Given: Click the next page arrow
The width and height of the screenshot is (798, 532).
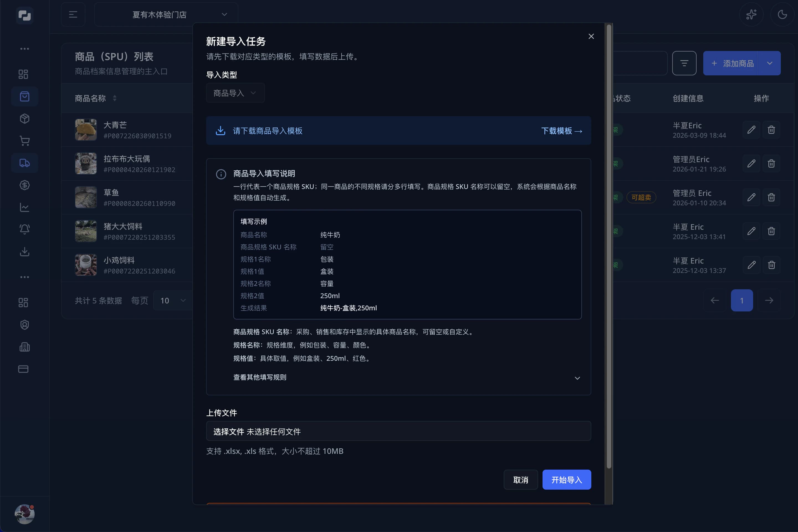Looking at the screenshot, I should [769, 301].
